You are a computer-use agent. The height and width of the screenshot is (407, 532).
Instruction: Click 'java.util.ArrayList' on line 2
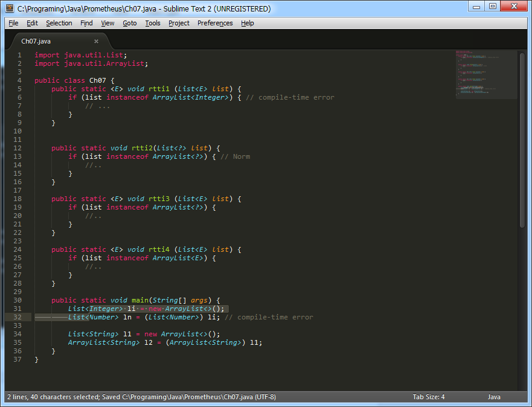104,63
